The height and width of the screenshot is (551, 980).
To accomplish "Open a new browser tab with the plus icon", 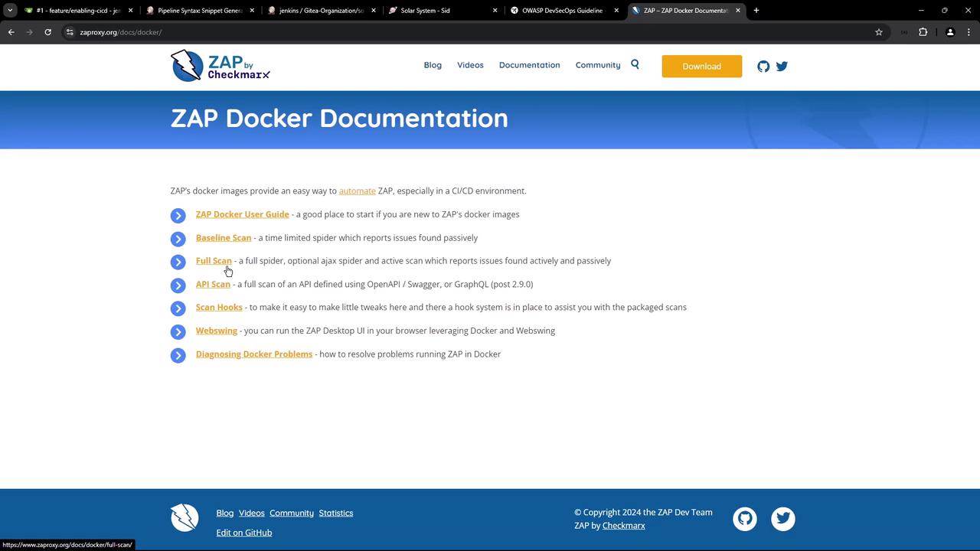I will (756, 11).
